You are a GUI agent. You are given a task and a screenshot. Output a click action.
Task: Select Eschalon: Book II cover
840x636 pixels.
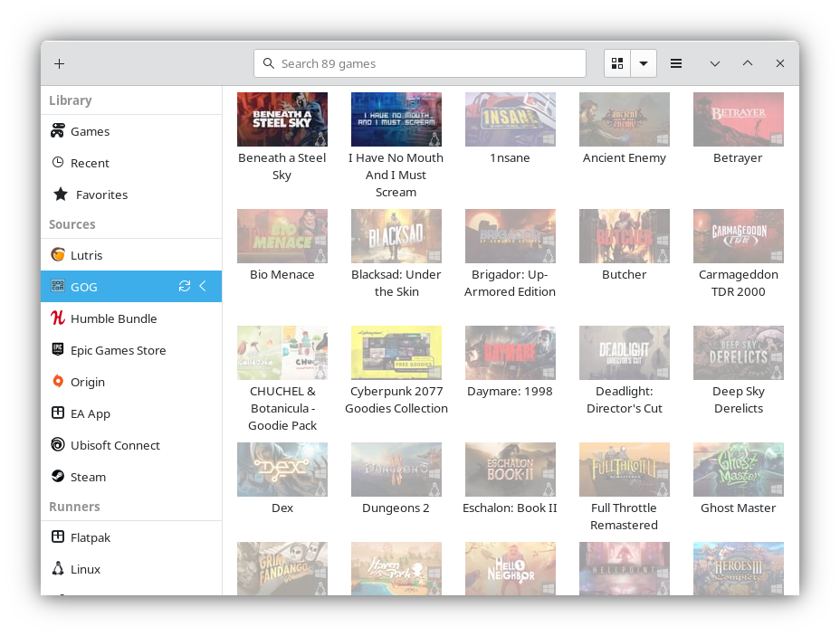(511, 470)
